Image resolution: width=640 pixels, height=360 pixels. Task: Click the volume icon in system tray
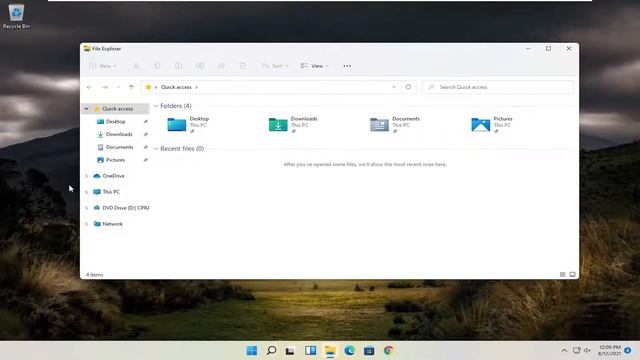(x=587, y=351)
